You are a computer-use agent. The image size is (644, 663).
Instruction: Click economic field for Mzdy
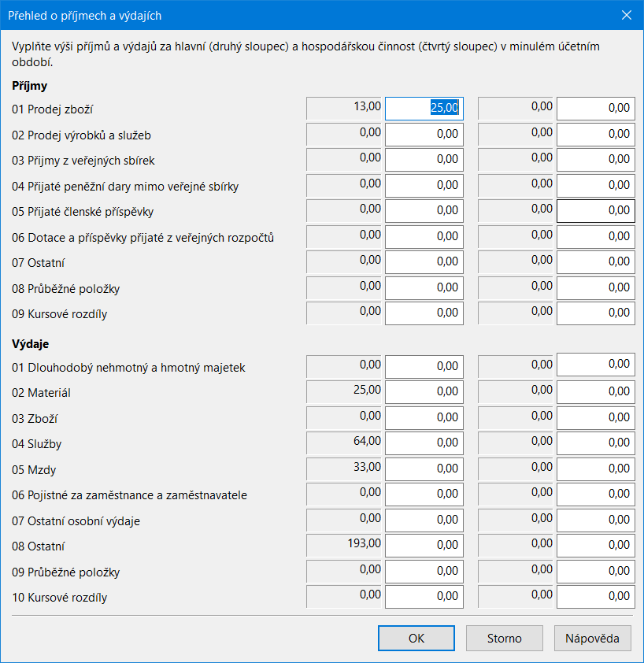pyautogui.click(x=596, y=469)
